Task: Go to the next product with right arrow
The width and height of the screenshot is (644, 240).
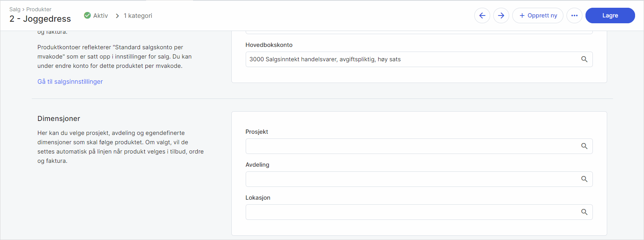Action: [x=501, y=16]
